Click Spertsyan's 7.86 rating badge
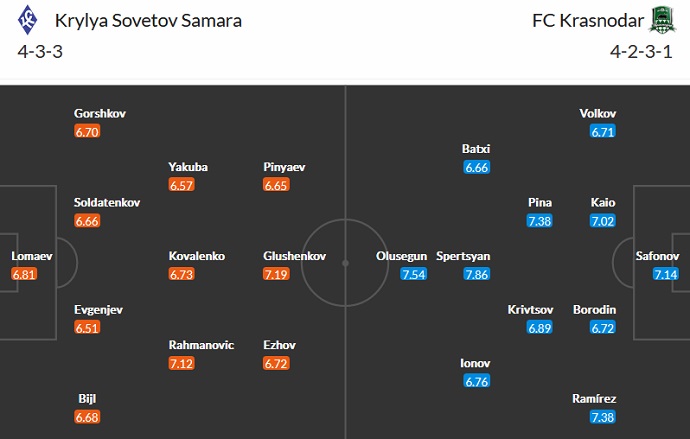The width and height of the screenshot is (690, 439). 477,273
